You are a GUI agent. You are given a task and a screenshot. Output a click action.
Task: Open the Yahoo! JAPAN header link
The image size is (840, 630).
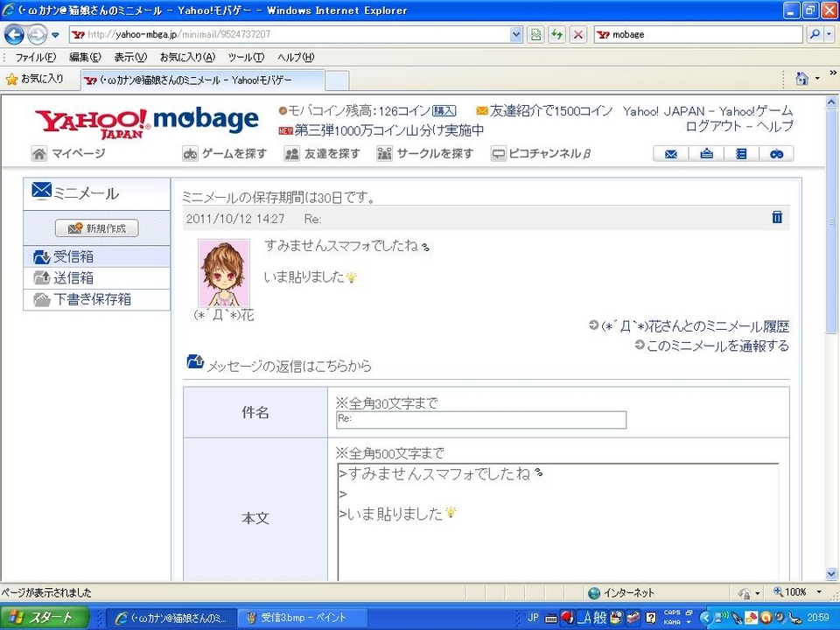(663, 111)
